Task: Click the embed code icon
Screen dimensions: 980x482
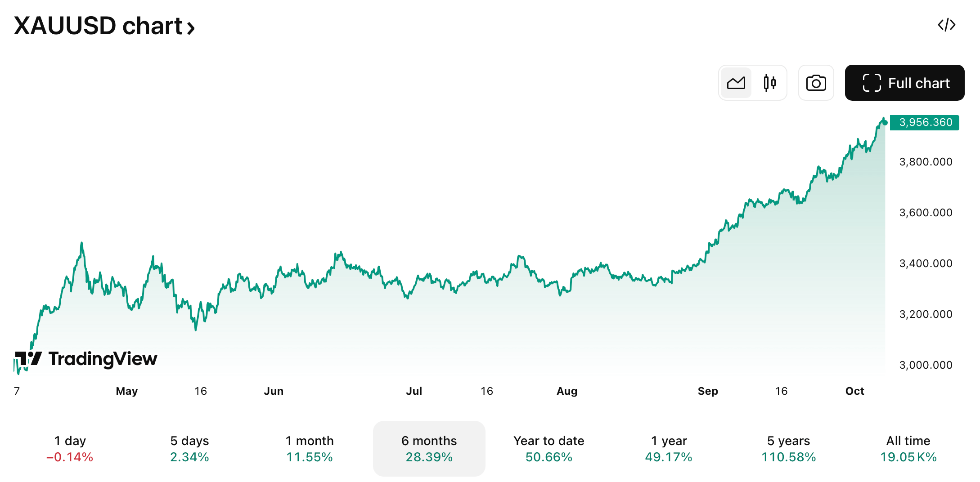Action: pyautogui.click(x=946, y=25)
